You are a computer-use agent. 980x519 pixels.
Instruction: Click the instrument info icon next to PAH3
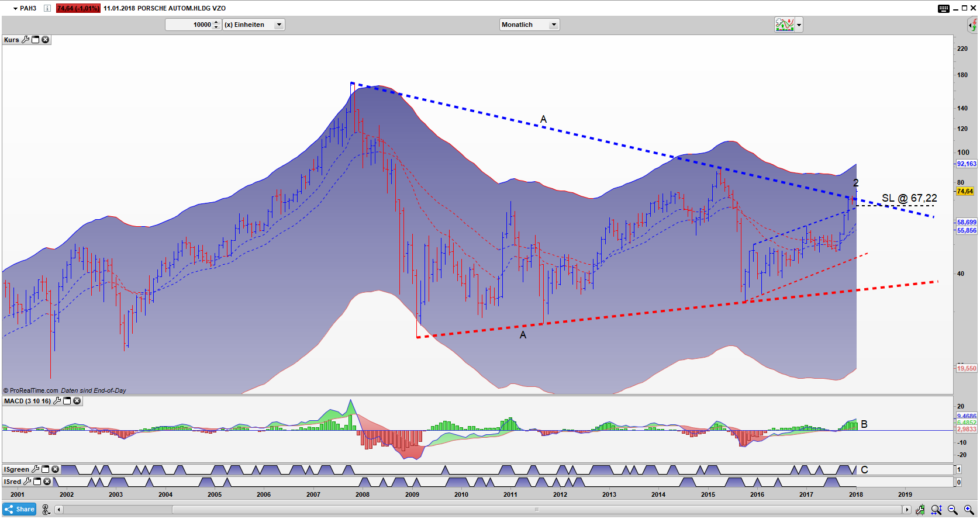pyautogui.click(x=47, y=8)
